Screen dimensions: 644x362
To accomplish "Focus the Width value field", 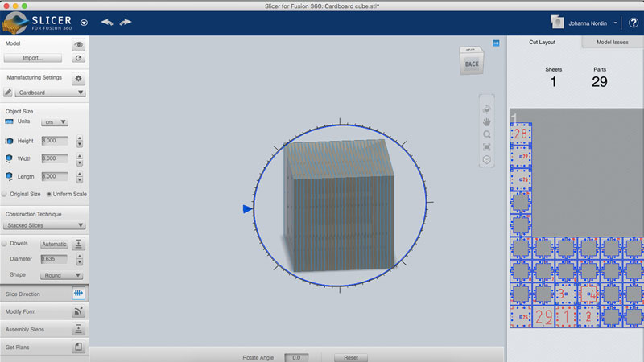I will [55, 158].
